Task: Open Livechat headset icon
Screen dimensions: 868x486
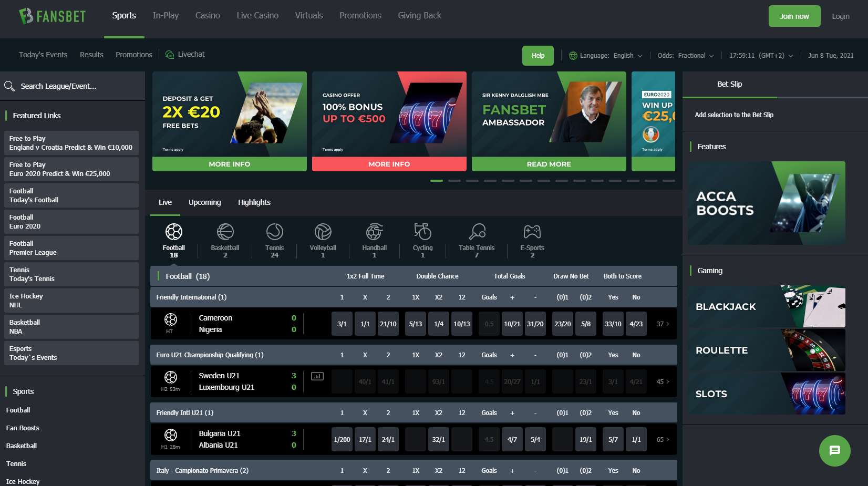Action: (170, 55)
